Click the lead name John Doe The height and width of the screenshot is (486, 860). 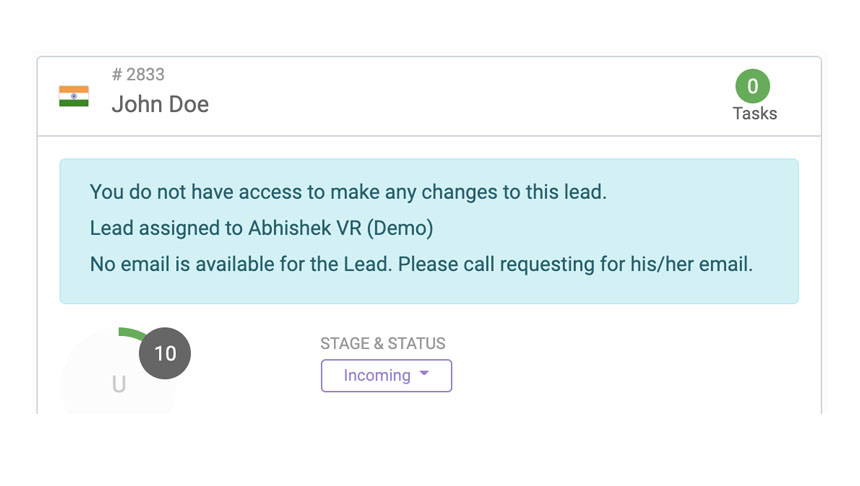[x=160, y=104]
